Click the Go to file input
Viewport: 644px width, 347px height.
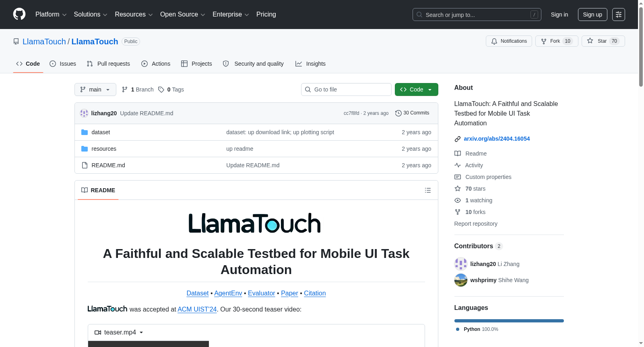(346, 89)
